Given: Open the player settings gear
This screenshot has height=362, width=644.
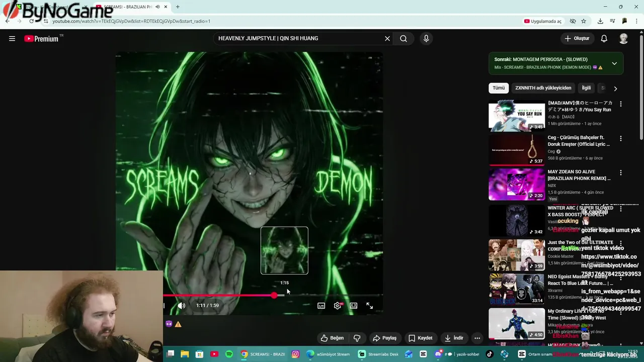Looking at the screenshot, I should click(x=338, y=306).
